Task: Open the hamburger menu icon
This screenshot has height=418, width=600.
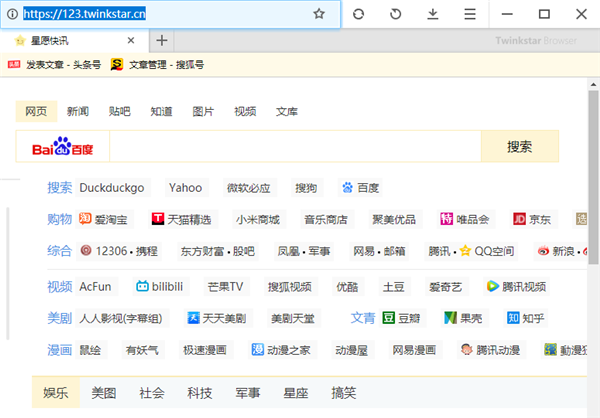Action: point(470,14)
